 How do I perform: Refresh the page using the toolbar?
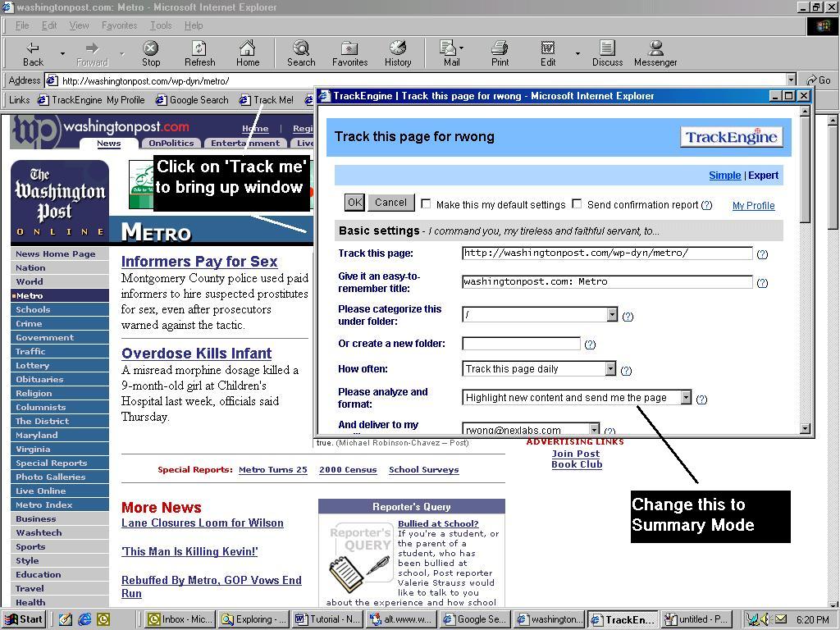199,54
